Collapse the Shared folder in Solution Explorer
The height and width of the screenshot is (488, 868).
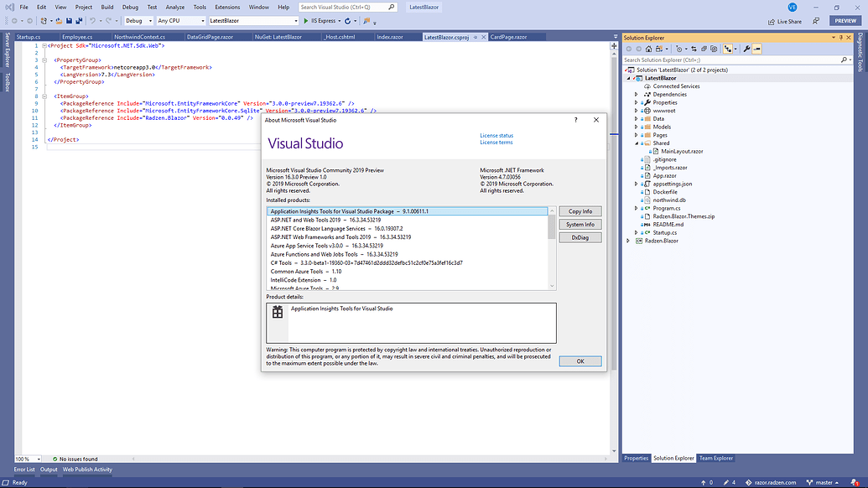click(635, 143)
